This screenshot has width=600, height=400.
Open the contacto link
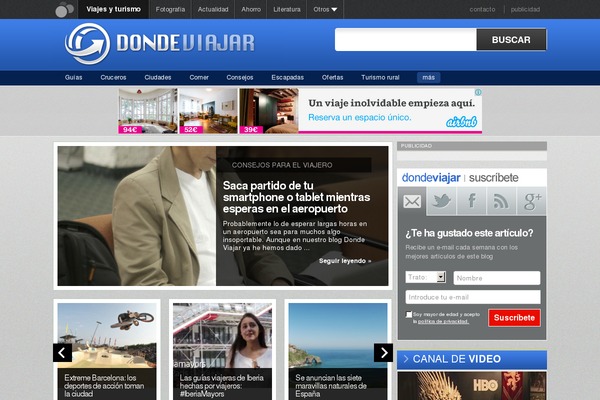(x=483, y=10)
